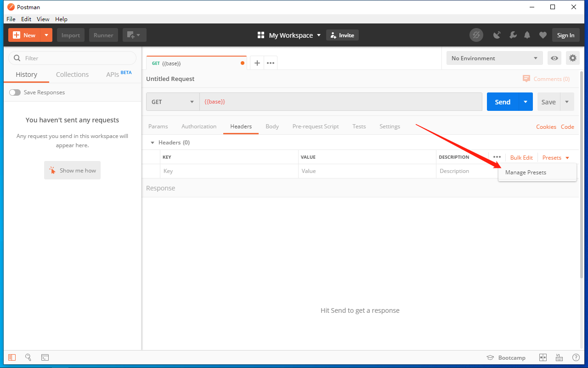Open Find and Replace magnifier icon
This screenshot has height=368, width=588.
click(x=28, y=357)
